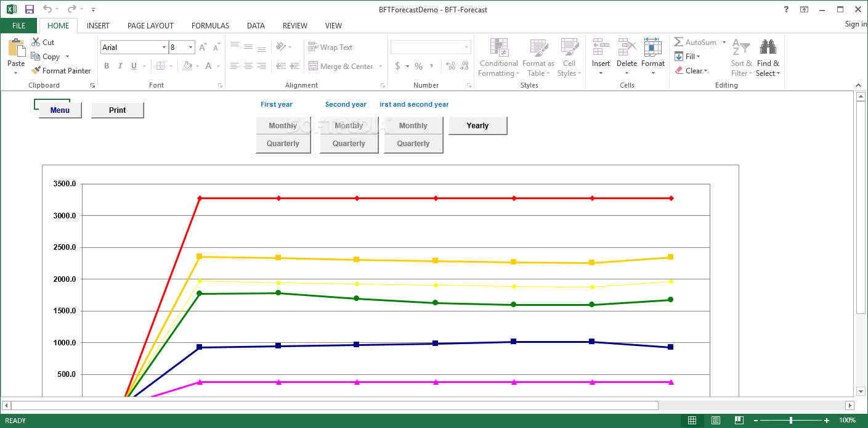Open the number format dropdown

pos(466,47)
